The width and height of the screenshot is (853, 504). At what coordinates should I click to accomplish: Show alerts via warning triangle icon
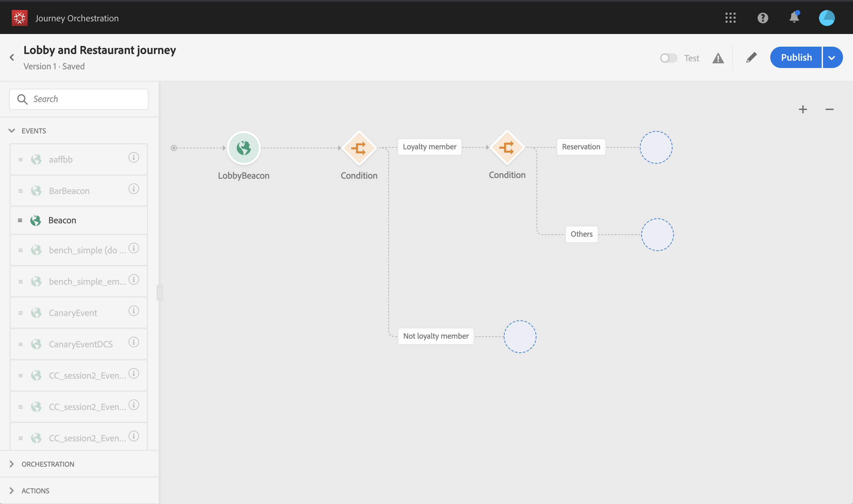coord(718,58)
